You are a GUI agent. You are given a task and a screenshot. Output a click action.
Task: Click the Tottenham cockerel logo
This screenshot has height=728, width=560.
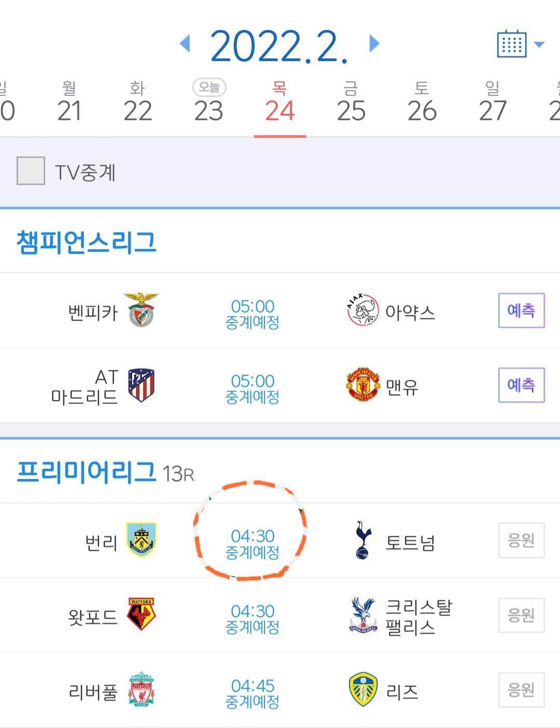tap(362, 540)
